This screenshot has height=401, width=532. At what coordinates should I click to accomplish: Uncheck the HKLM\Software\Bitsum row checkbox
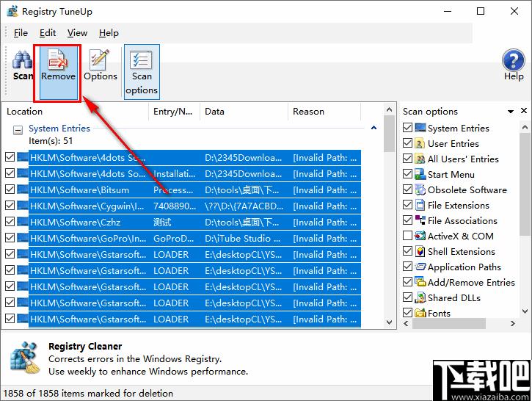pyautogui.click(x=10, y=189)
